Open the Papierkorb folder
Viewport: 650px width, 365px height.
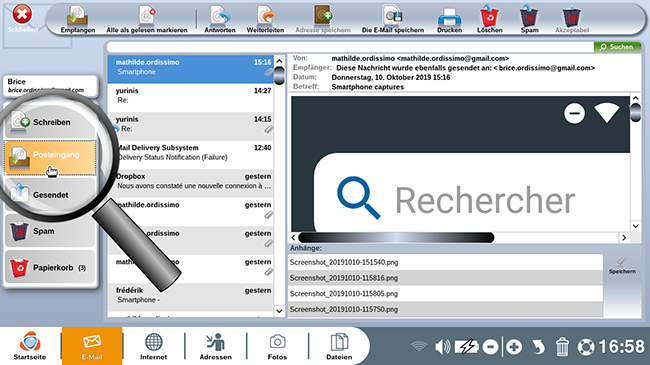[x=50, y=268]
